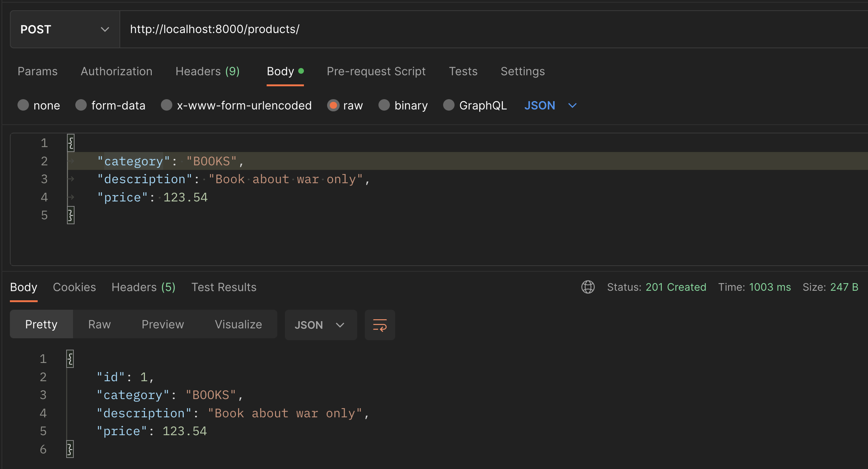Open response Headers (5) tab
Image resolution: width=868 pixels, height=469 pixels.
coord(143,287)
